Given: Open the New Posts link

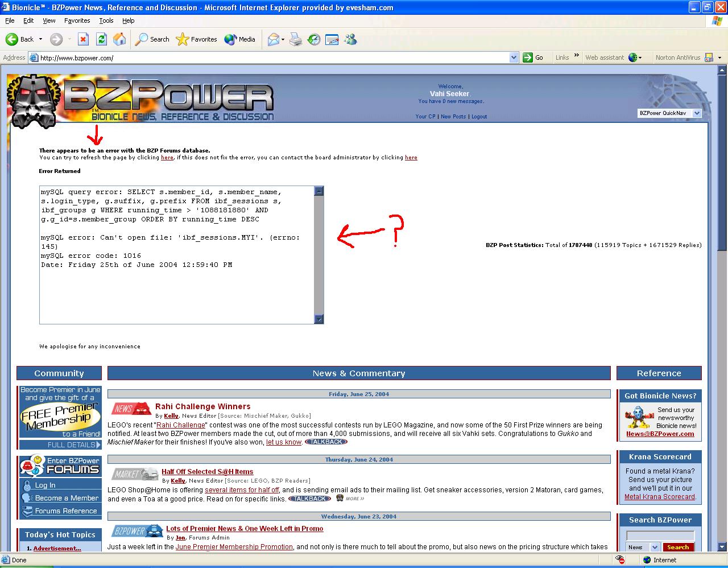Looking at the screenshot, I should (x=453, y=117).
